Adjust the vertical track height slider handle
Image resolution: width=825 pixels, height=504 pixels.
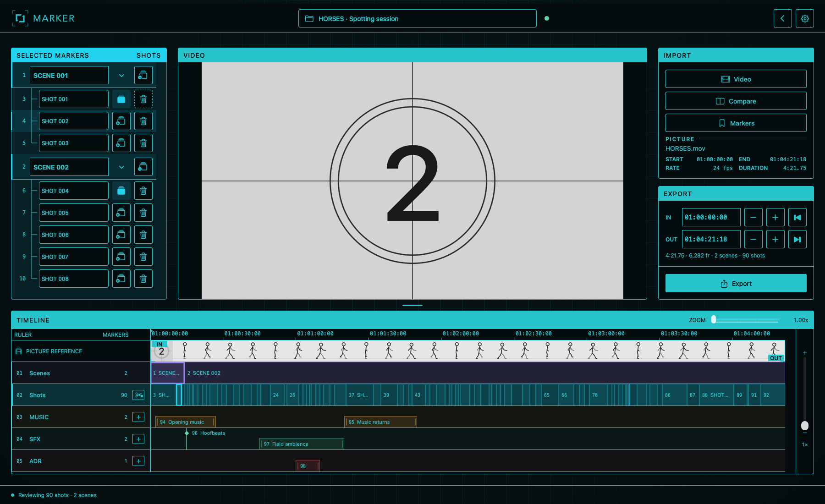click(805, 426)
